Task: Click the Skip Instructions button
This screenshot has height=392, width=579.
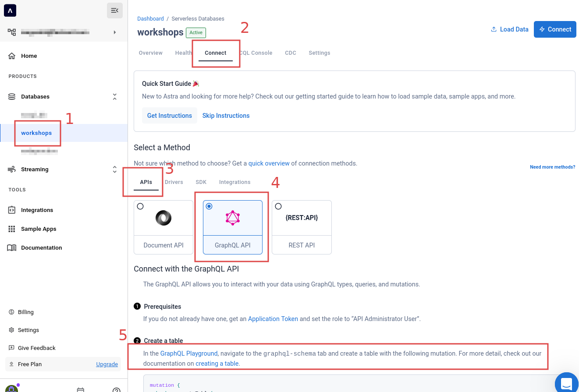Action: (226, 116)
